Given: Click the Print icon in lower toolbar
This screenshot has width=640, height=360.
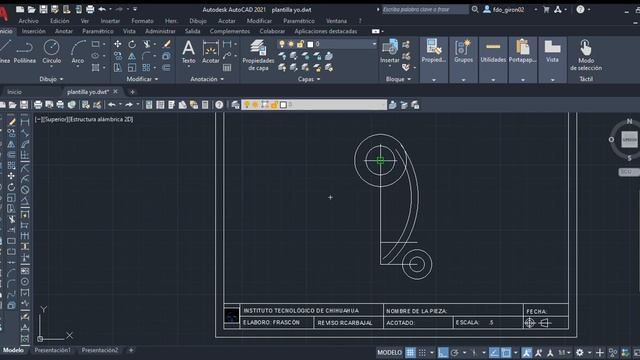Looking at the screenshot, I should click(38, 105).
